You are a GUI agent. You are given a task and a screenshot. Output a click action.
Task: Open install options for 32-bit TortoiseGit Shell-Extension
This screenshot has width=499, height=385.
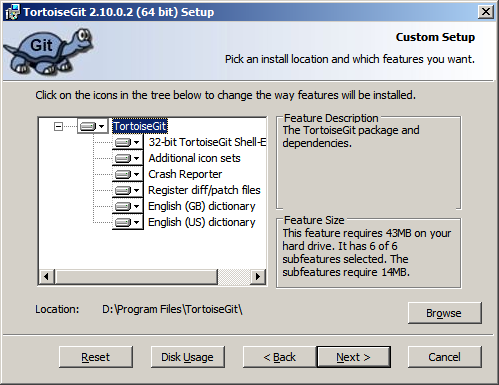(128, 143)
